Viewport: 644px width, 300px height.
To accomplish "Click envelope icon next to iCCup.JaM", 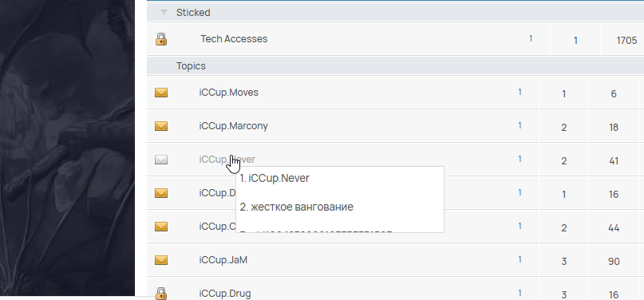I will [x=161, y=260].
